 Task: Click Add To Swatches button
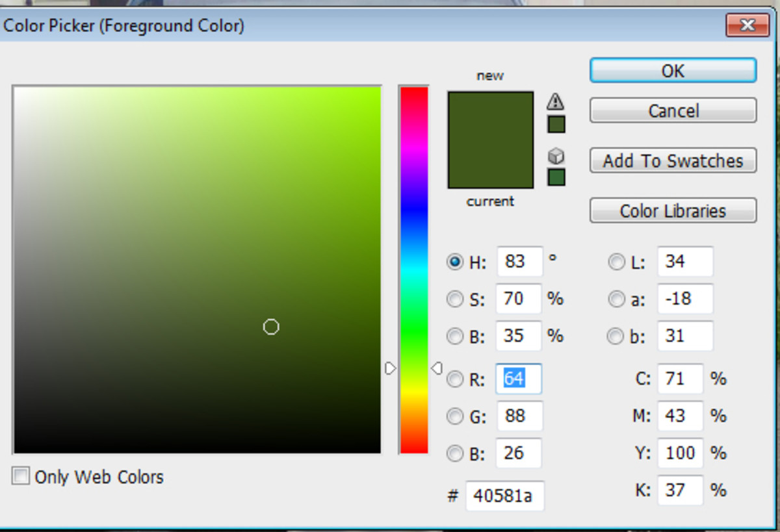[x=672, y=160]
